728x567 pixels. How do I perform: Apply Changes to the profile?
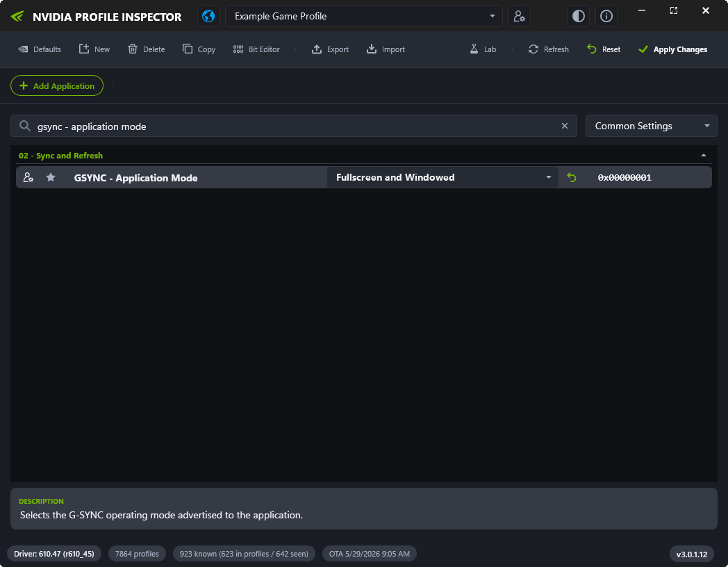[x=672, y=49]
